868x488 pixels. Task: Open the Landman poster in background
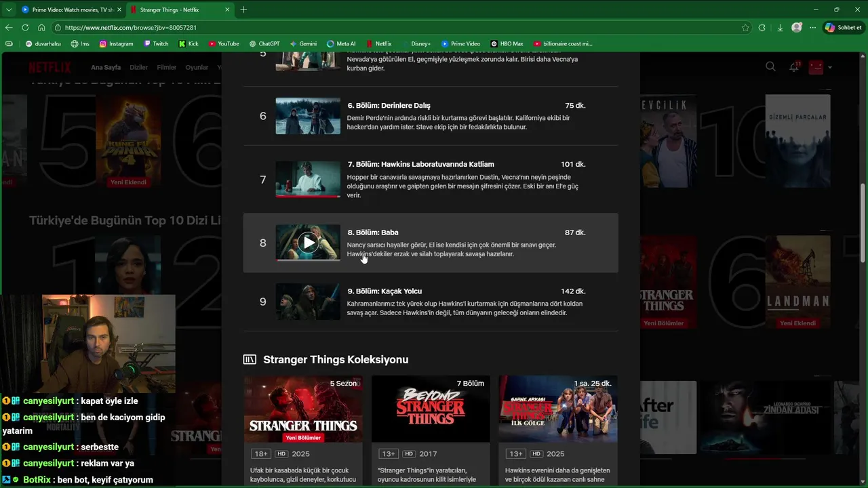tap(797, 282)
